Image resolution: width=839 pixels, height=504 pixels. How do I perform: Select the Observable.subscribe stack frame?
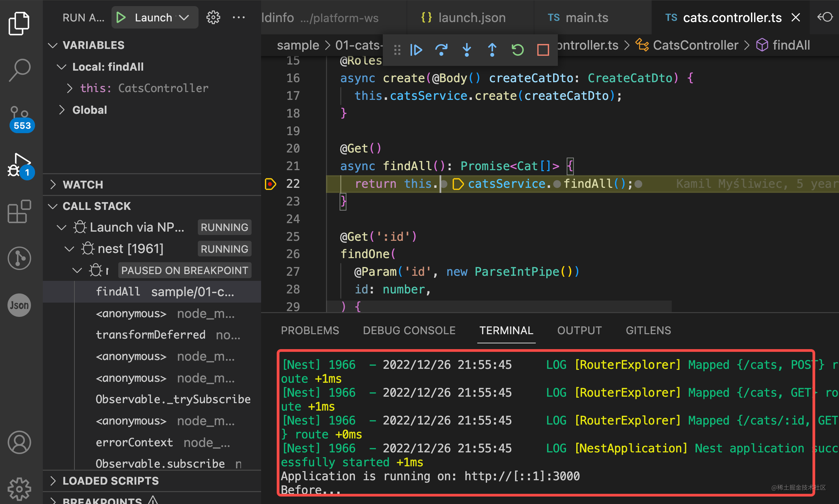pos(152,464)
